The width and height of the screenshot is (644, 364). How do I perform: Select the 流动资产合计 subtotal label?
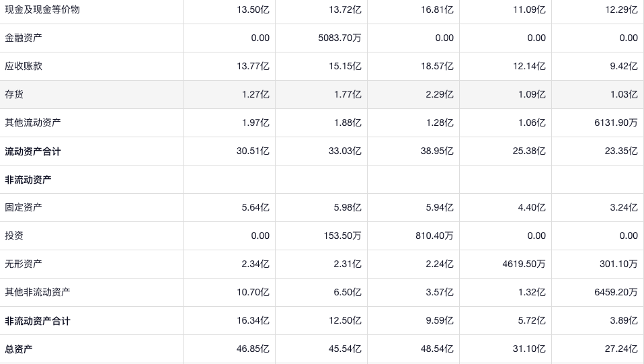click(x=33, y=151)
